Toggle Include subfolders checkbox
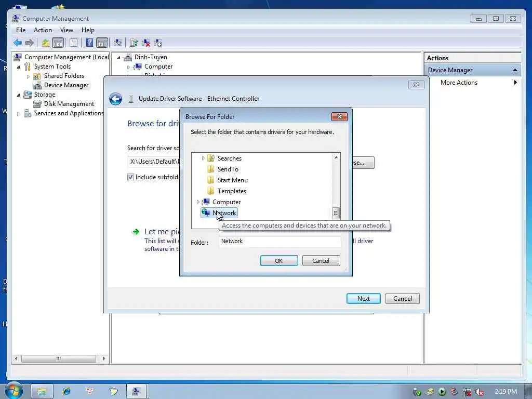Screen dimensions: 532x399 (130, 177)
